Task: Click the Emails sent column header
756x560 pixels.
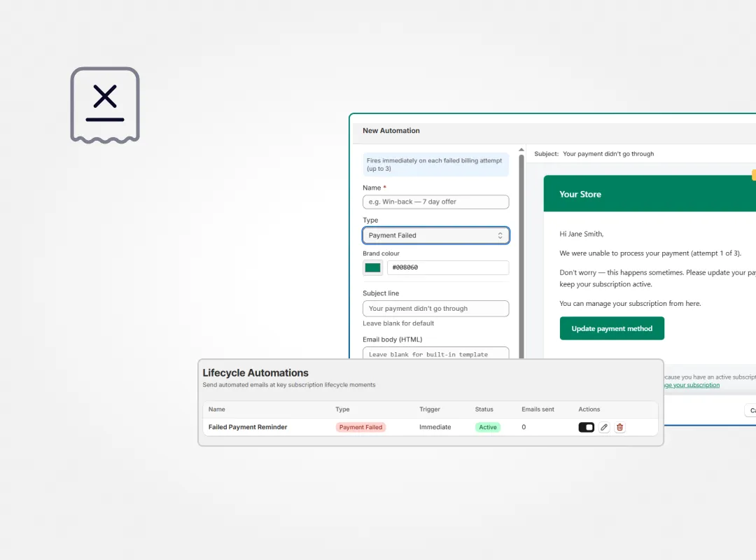Action: (x=538, y=409)
